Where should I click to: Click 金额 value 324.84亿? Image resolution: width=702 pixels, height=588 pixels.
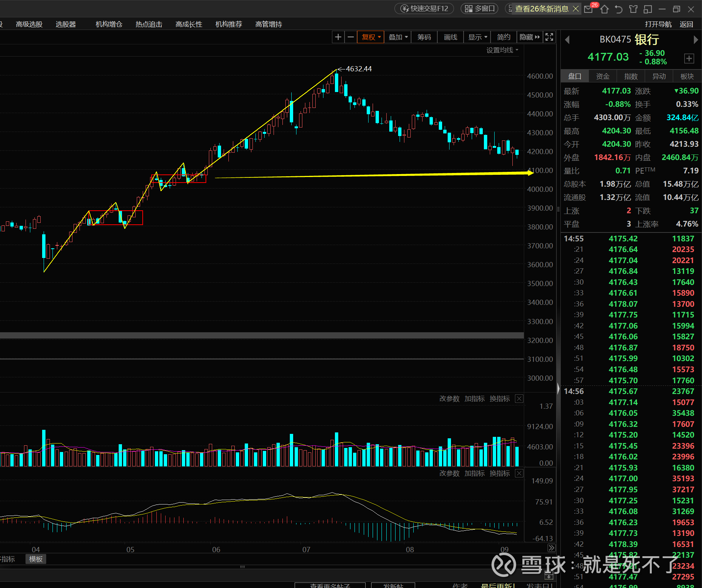pos(682,118)
